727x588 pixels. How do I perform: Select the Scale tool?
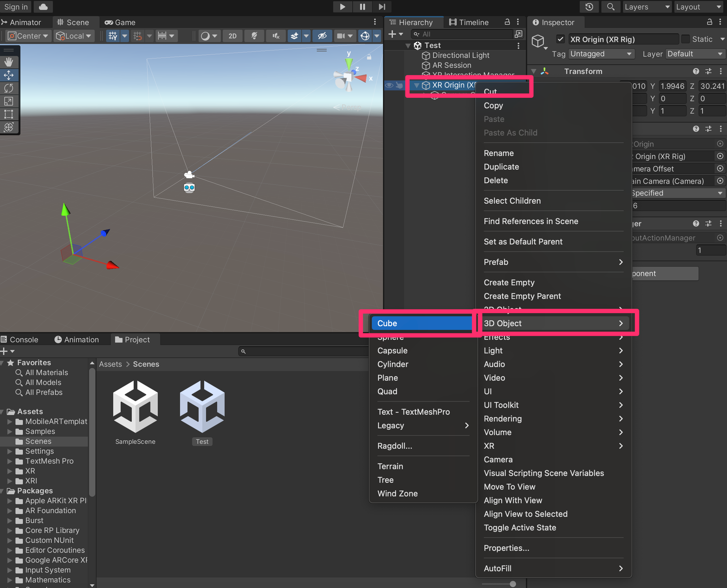tap(9, 101)
